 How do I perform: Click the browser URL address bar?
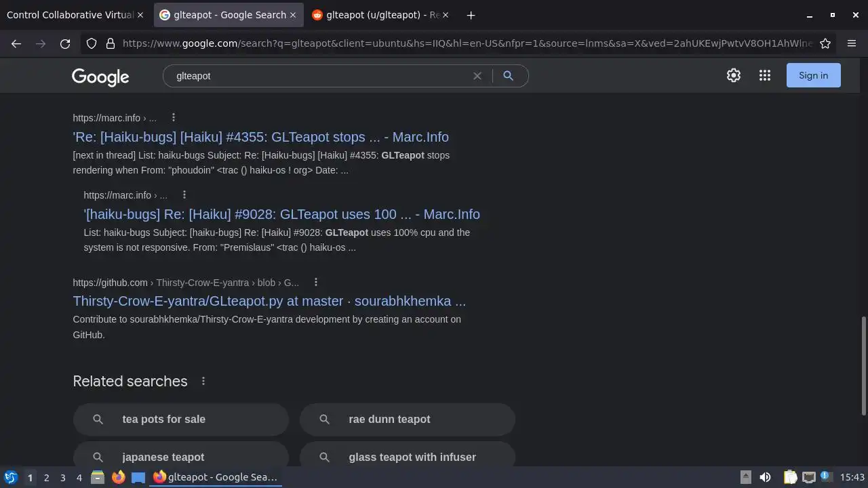click(x=467, y=43)
